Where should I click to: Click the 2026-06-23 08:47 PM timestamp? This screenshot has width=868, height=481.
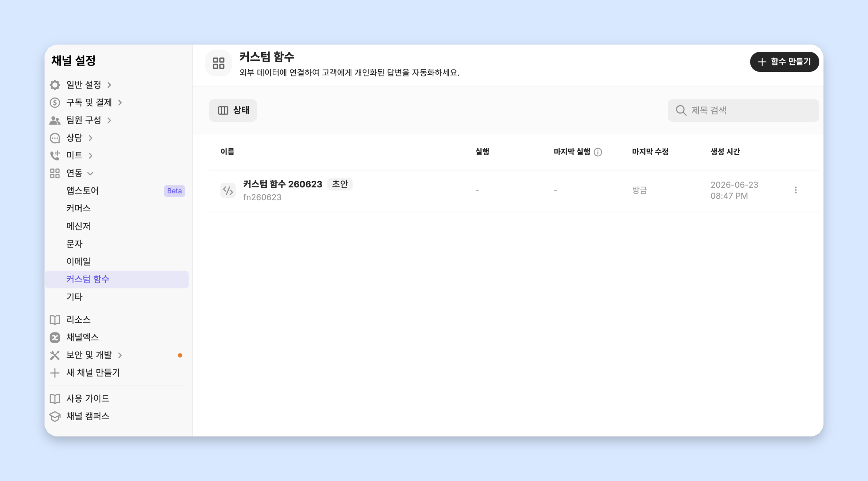click(734, 190)
